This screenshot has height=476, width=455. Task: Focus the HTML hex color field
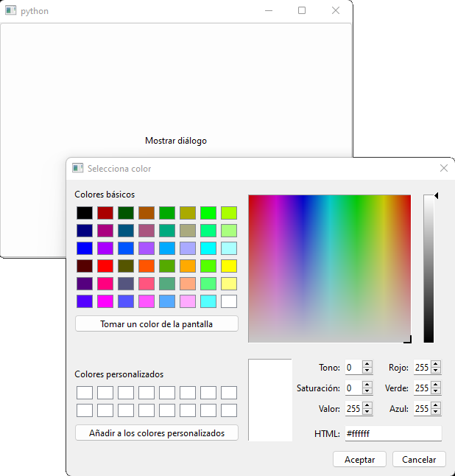coord(393,433)
